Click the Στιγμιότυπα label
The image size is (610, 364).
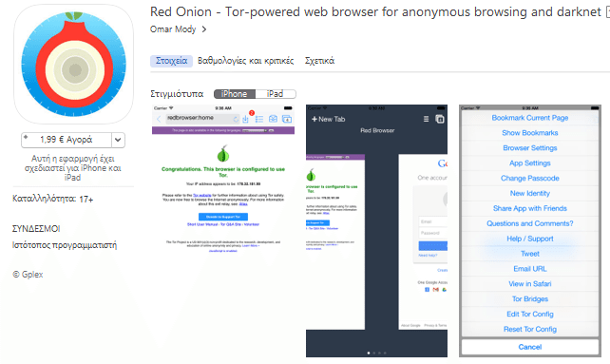(x=177, y=94)
